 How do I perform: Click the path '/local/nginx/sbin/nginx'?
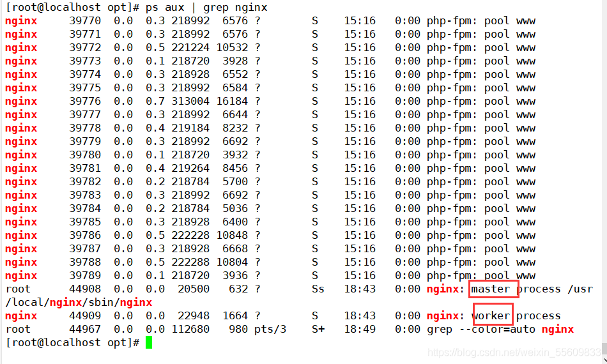pyautogui.click(x=79, y=302)
